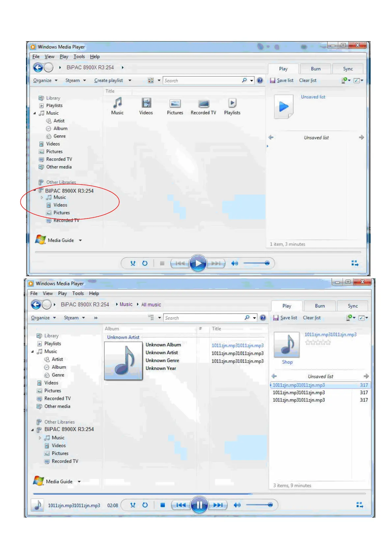The width and height of the screenshot is (392, 555).
Task: Select Genre in upper window library tree
Action: coord(59,136)
